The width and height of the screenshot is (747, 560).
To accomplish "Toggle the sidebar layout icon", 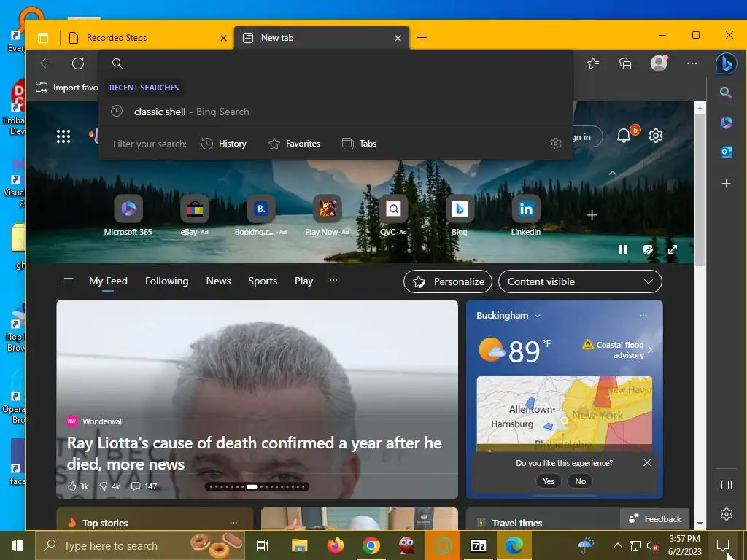I will (726, 485).
